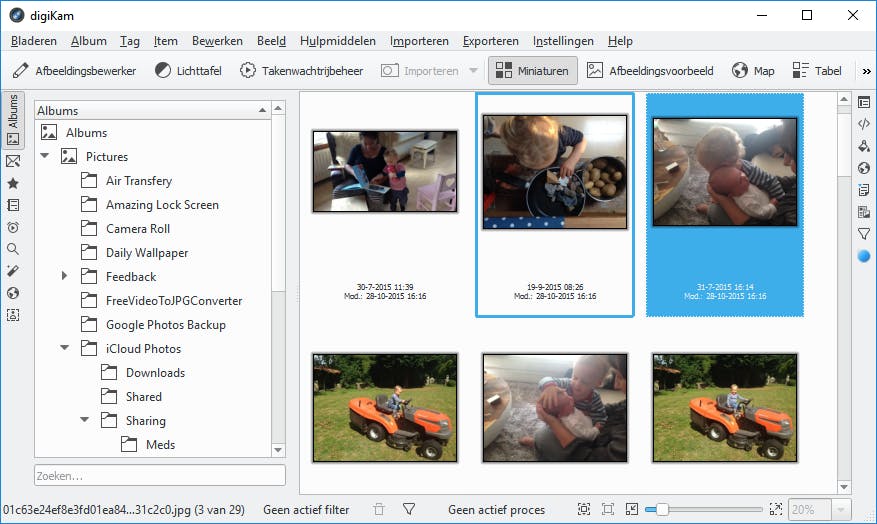Open the Exporteren menu
The width and height of the screenshot is (877, 524).
491,41
